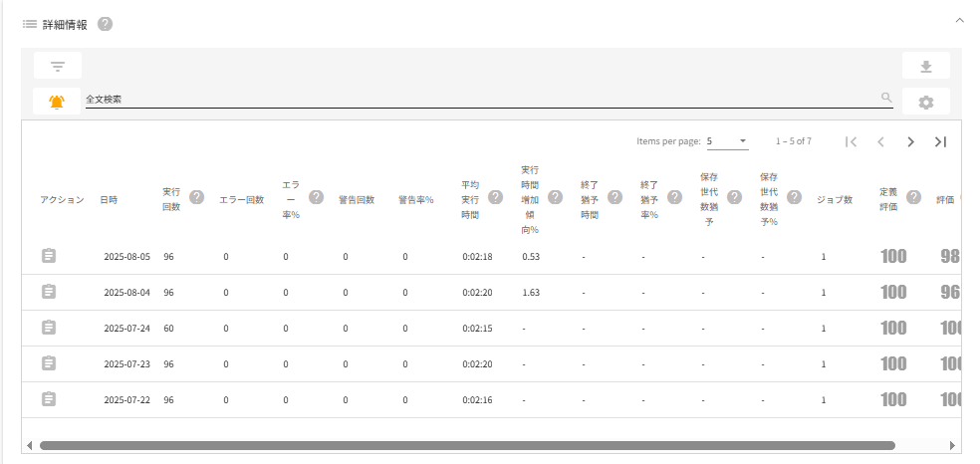Open action clipboard icon for 2025-07-22 row
Screen dimensions: 980x464
tap(49, 399)
